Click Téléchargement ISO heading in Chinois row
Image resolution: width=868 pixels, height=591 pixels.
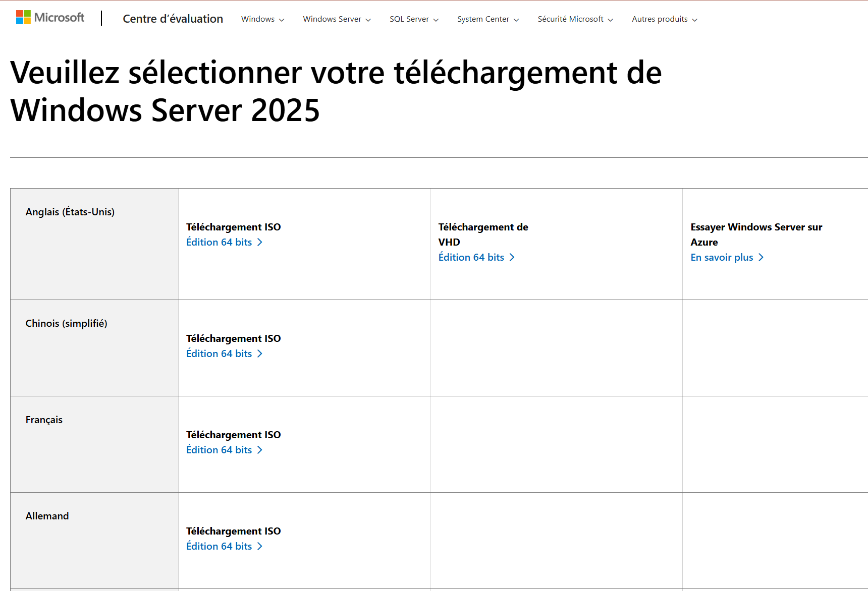click(x=234, y=338)
